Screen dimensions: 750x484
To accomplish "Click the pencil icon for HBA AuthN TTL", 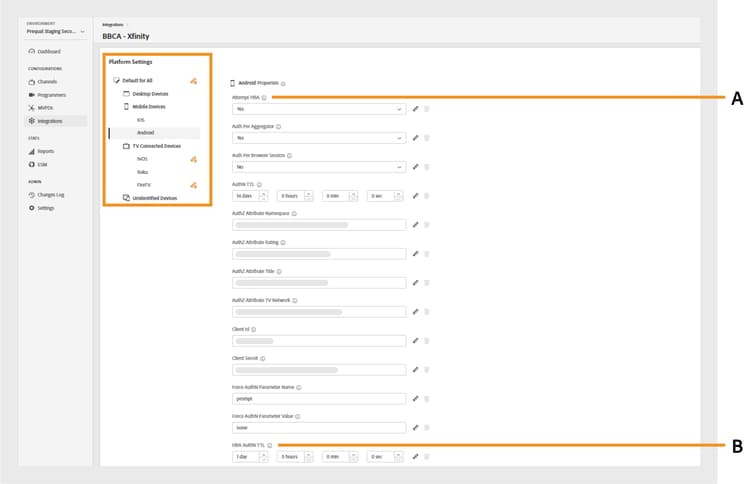I will (415, 457).
